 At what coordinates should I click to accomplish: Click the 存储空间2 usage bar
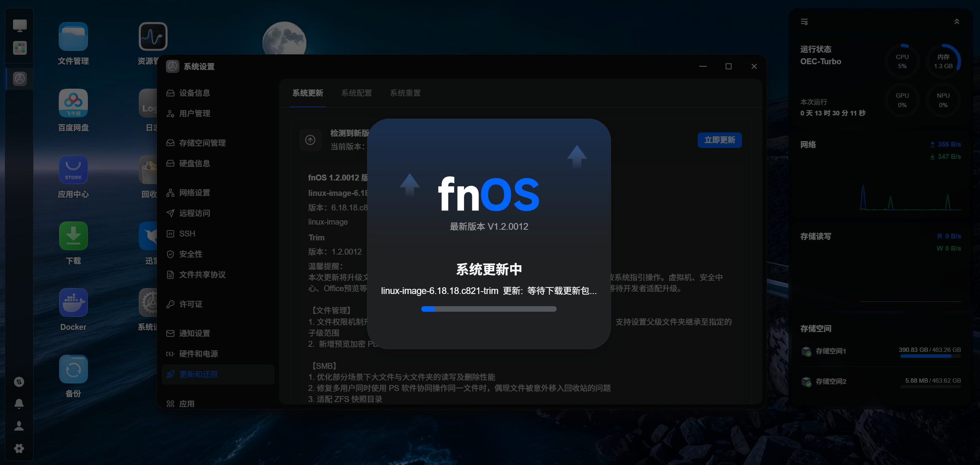(x=930, y=387)
